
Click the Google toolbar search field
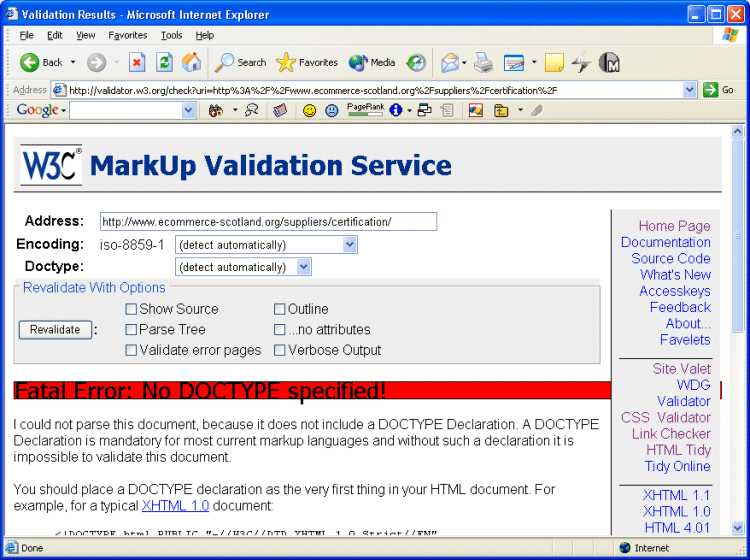point(126,110)
